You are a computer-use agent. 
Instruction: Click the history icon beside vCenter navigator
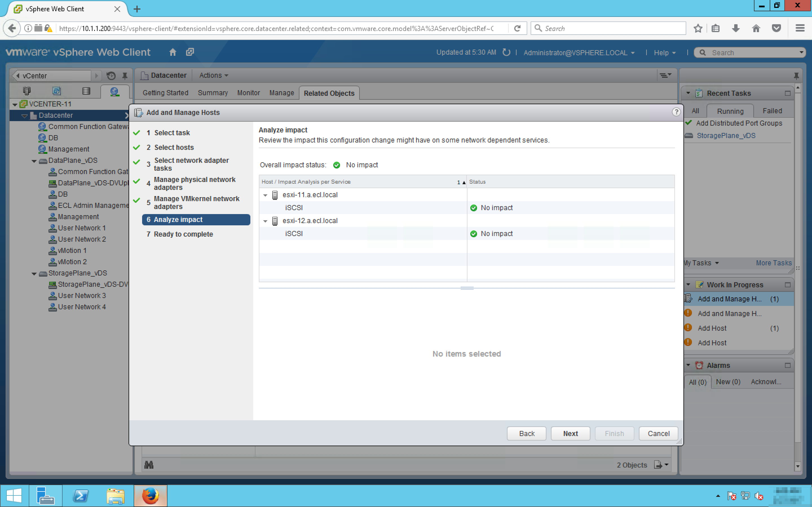111,76
